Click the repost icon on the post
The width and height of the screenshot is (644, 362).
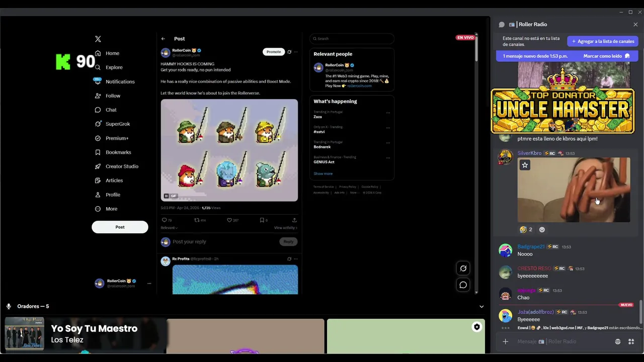[x=197, y=220]
